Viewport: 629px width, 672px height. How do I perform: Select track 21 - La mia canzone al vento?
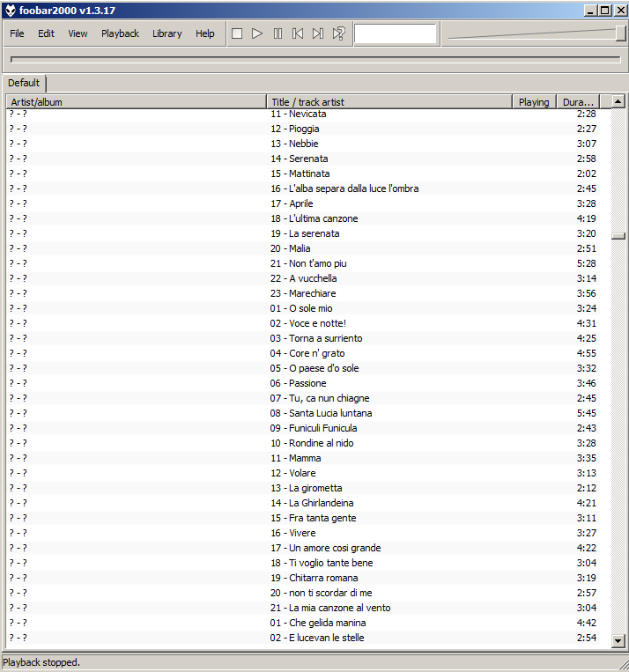303,608
